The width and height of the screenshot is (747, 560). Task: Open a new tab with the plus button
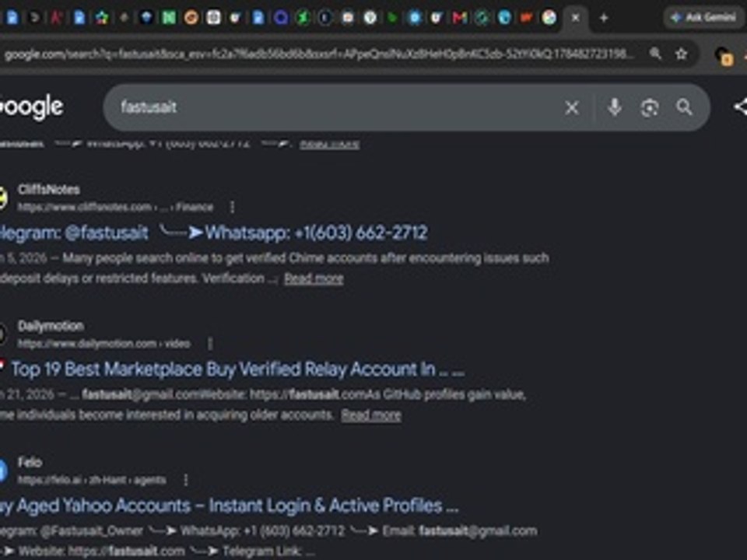point(604,18)
